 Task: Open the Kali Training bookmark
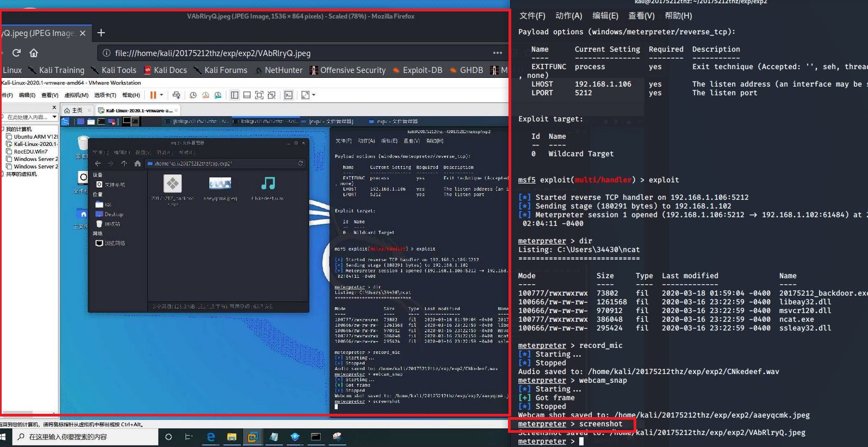click(x=57, y=70)
